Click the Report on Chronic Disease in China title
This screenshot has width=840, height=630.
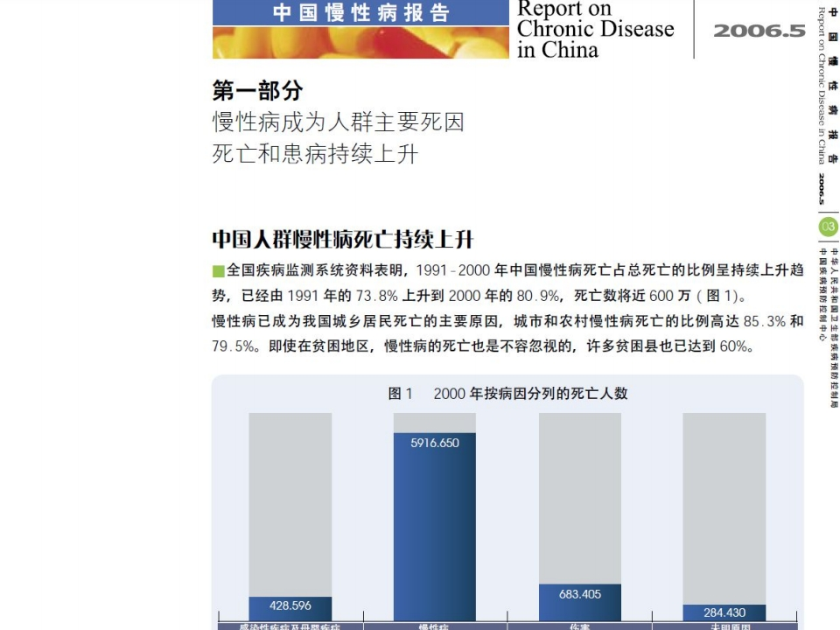595,29
